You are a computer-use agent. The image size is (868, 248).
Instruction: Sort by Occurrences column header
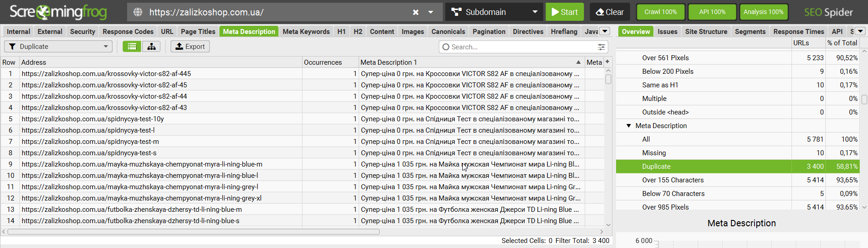330,62
